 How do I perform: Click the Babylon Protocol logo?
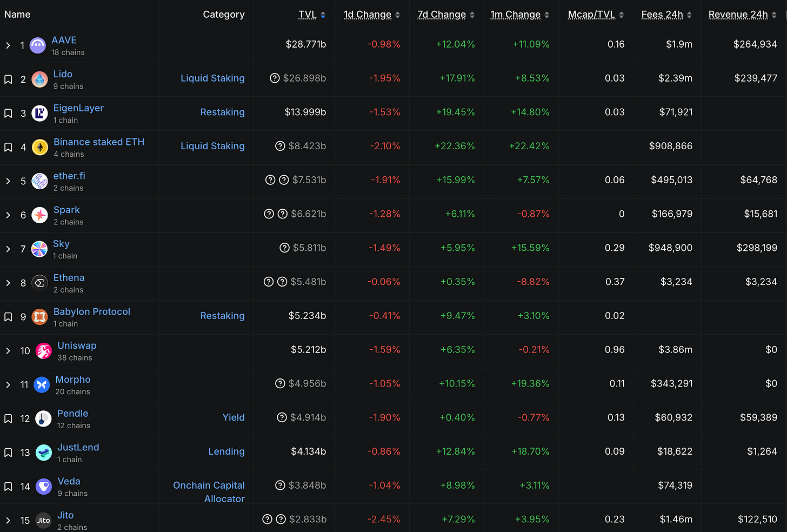[39, 317]
